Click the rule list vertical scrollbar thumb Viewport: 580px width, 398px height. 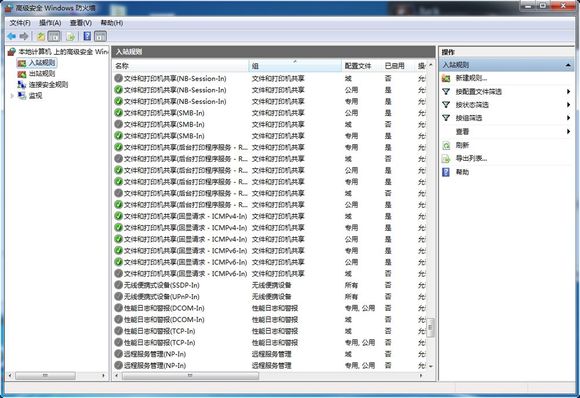430,327
